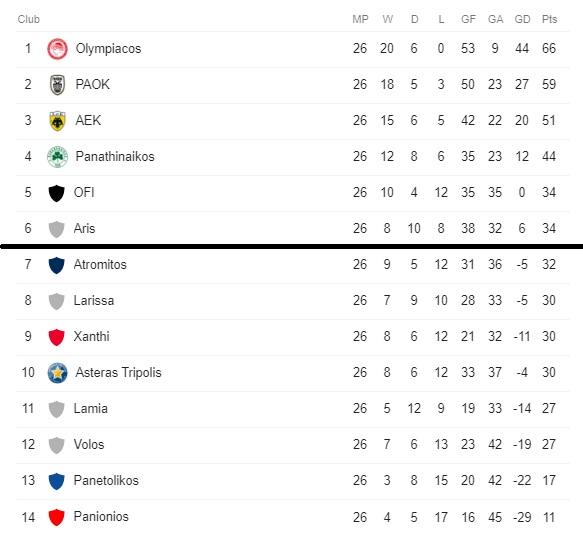Select the Volos row in standings

tap(293, 445)
